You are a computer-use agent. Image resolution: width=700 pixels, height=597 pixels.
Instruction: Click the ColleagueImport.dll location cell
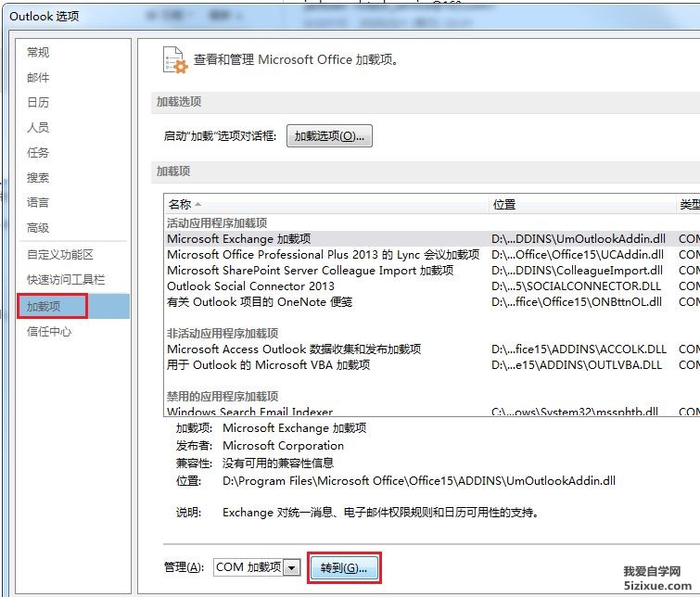tap(577, 270)
